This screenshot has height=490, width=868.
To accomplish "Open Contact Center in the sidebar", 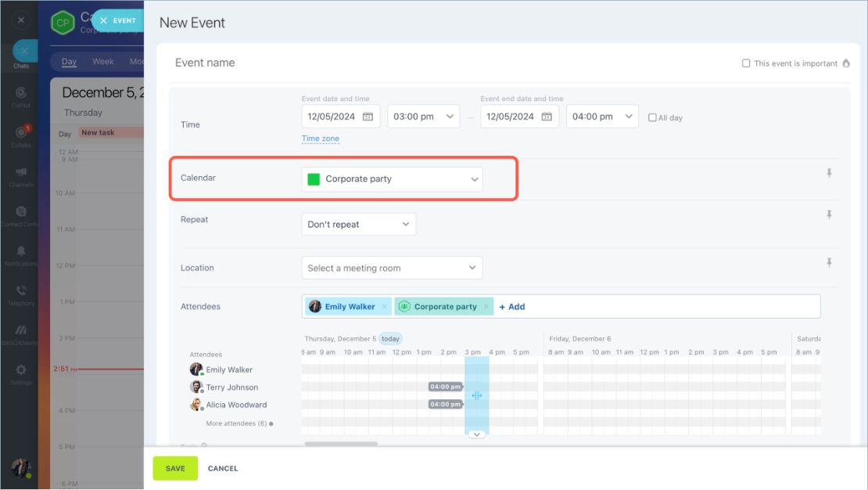I will (21, 215).
